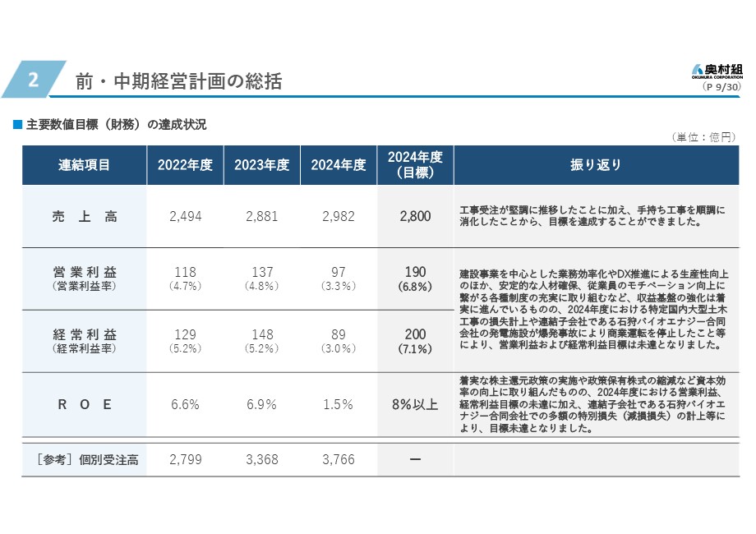Click the 3,766 order value for 2024
The image size is (756, 534).
point(338,460)
